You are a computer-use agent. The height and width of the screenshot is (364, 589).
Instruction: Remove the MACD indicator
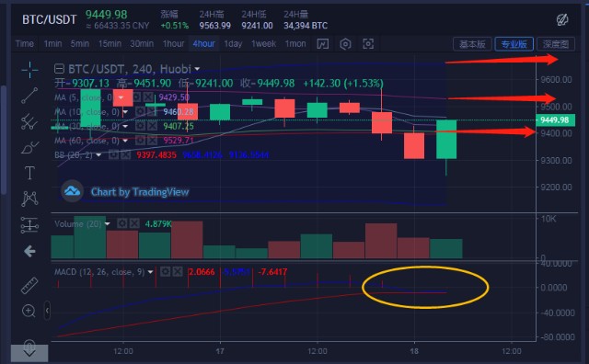click(178, 272)
